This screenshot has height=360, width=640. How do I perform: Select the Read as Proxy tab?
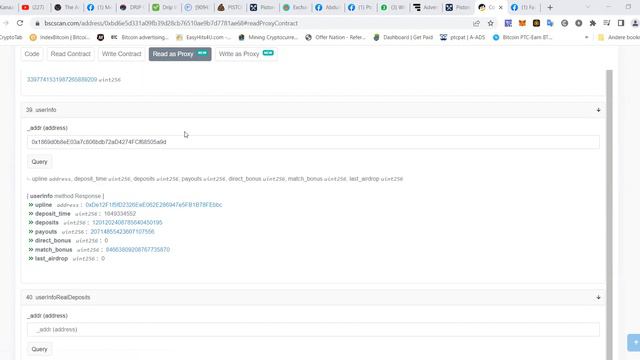pos(180,54)
